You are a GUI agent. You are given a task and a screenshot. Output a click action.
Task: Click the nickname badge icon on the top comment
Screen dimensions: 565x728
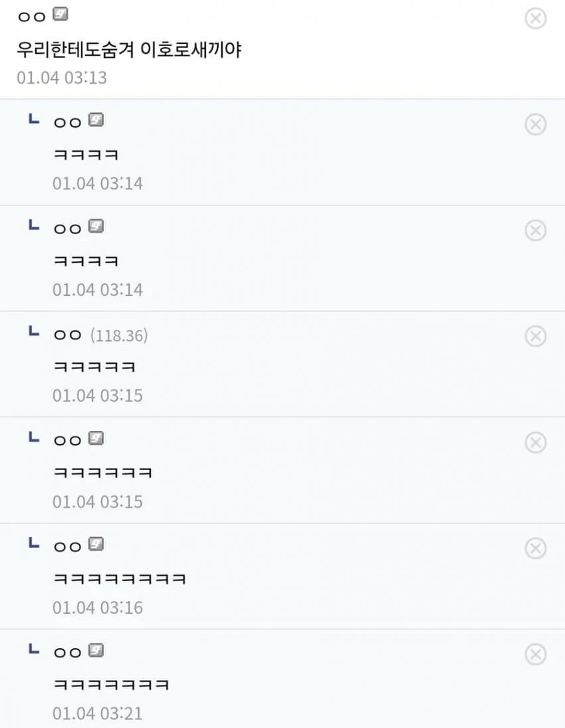point(60,14)
